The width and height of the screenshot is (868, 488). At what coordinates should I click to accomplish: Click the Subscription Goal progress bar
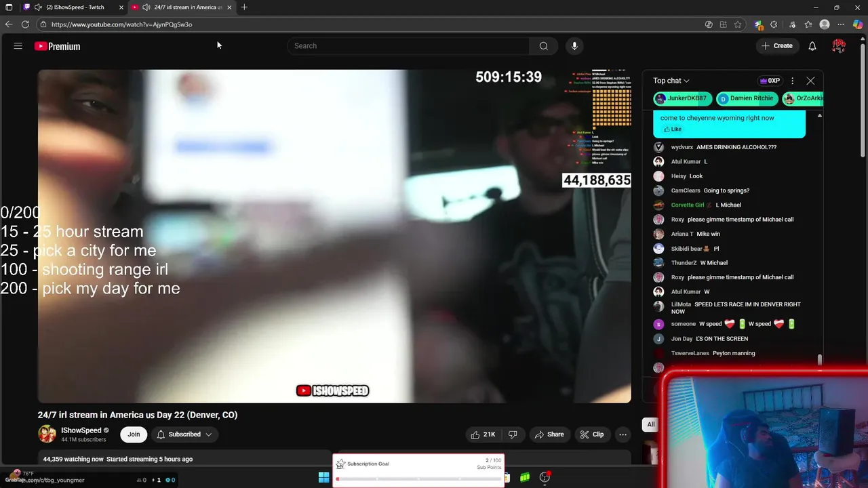click(x=418, y=479)
